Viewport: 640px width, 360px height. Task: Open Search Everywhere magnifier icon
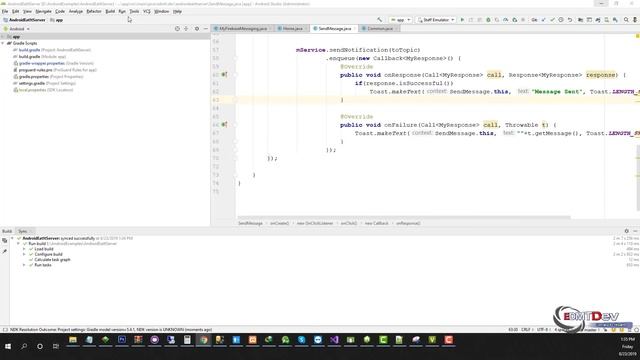tap(626, 20)
